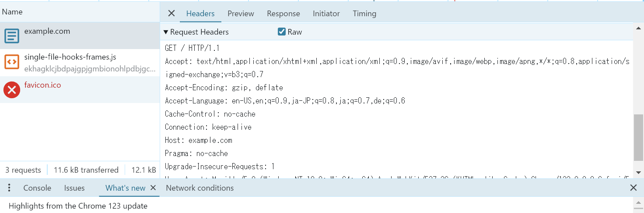Click the single-file-hooks-frames.js script icon
Screen dimensions: 644x213
coord(12,62)
